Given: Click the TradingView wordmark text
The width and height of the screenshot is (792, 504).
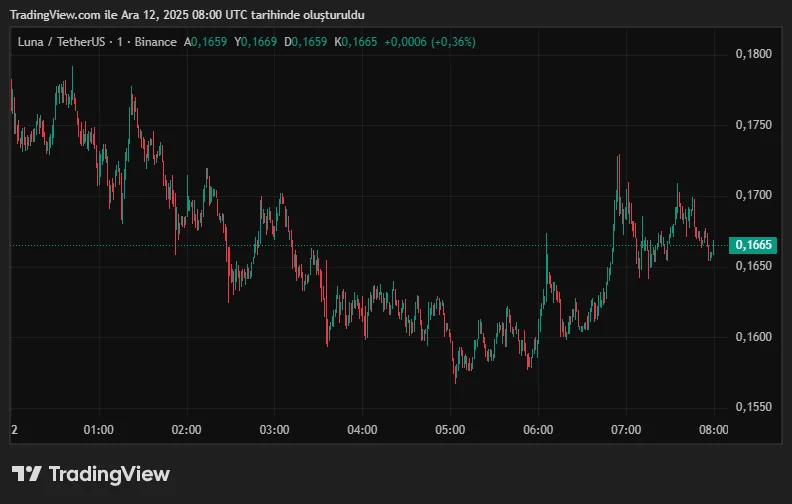Looking at the screenshot, I should pyautogui.click(x=109, y=474).
